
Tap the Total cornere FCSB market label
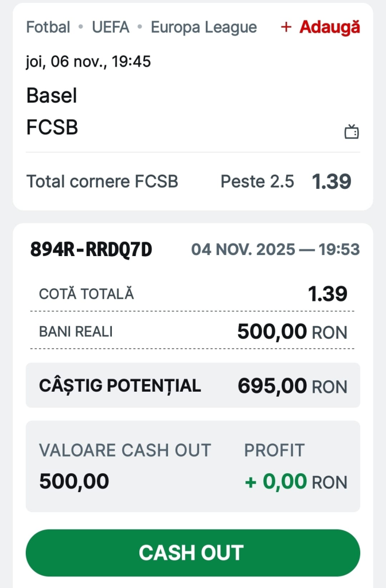click(102, 181)
